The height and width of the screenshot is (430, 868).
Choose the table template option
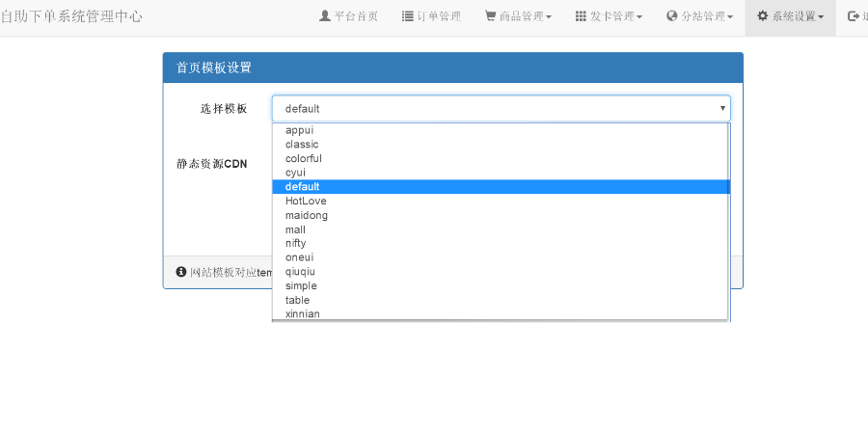click(x=501, y=300)
